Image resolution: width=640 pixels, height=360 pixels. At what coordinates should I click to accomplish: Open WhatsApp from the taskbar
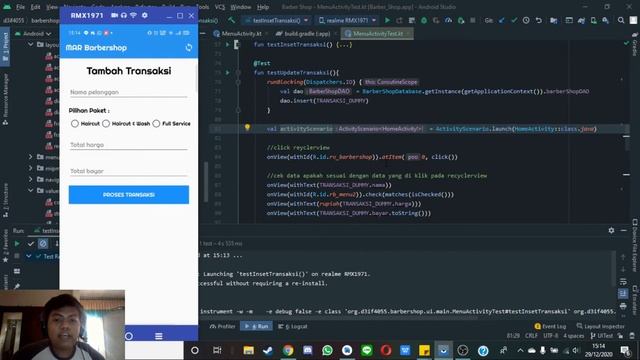click(x=327, y=350)
